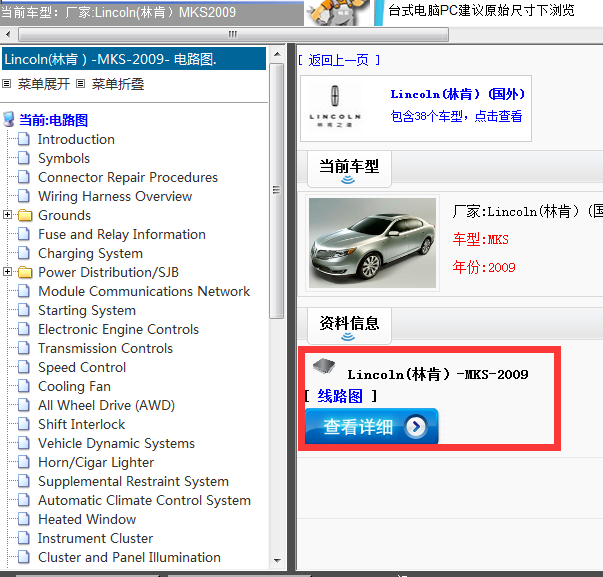The width and height of the screenshot is (603, 577).
Task: Click the mascot icon in the top banner
Action: point(337,13)
